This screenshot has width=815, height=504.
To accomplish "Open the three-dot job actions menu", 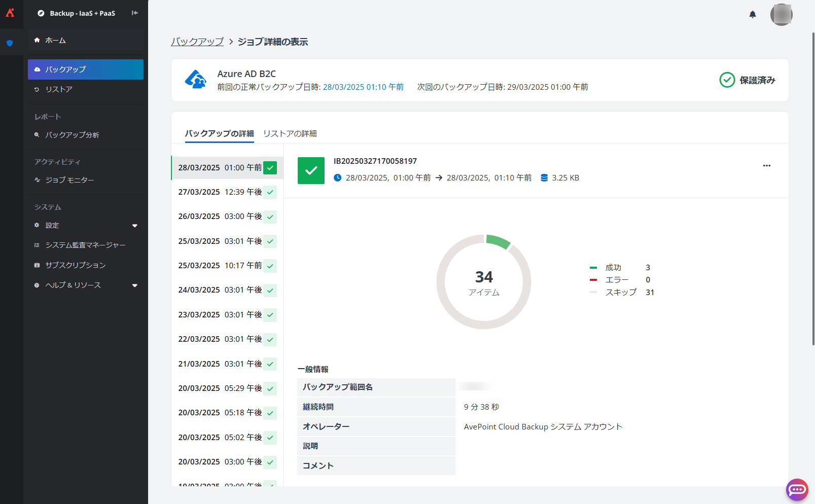I will [767, 166].
